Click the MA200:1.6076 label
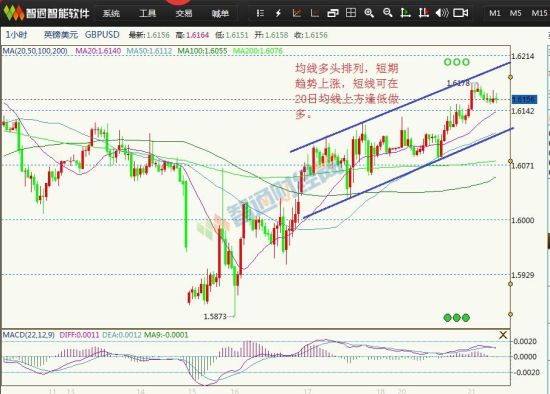The height and width of the screenshot is (394, 550). click(x=258, y=51)
